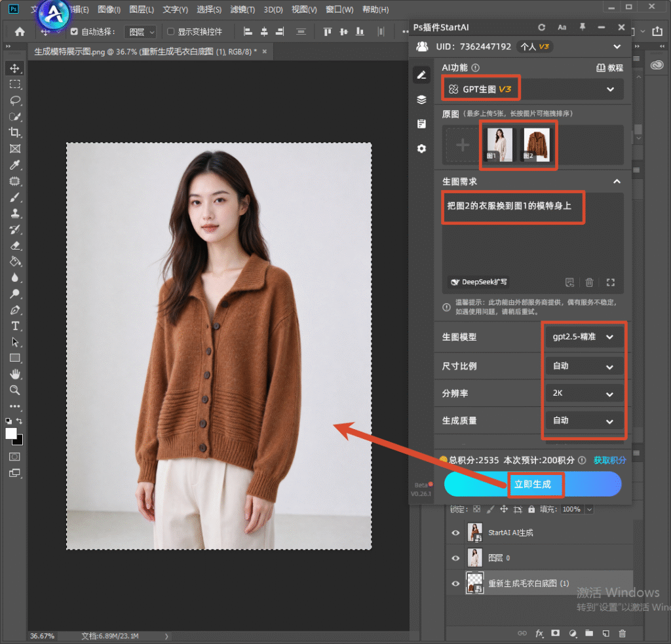Select the Eyedropper tool
This screenshot has height=644, width=671.
pos(15,164)
